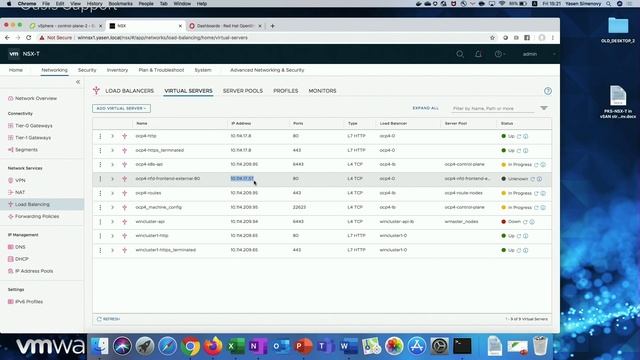Image resolution: width=640 pixels, height=360 pixels.
Task: Open the Chrome menu in macOS menu bar
Action: coord(27,4)
